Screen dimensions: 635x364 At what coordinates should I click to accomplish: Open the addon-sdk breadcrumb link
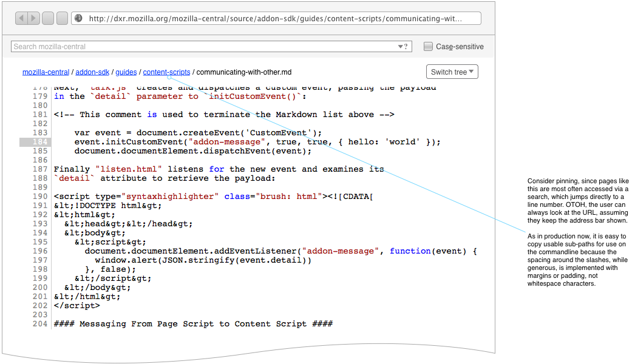(x=92, y=72)
